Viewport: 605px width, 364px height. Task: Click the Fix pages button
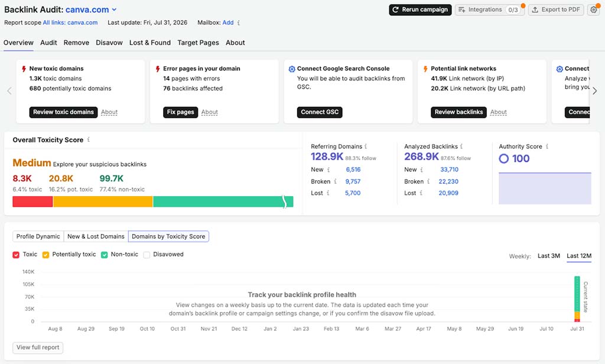click(x=181, y=112)
